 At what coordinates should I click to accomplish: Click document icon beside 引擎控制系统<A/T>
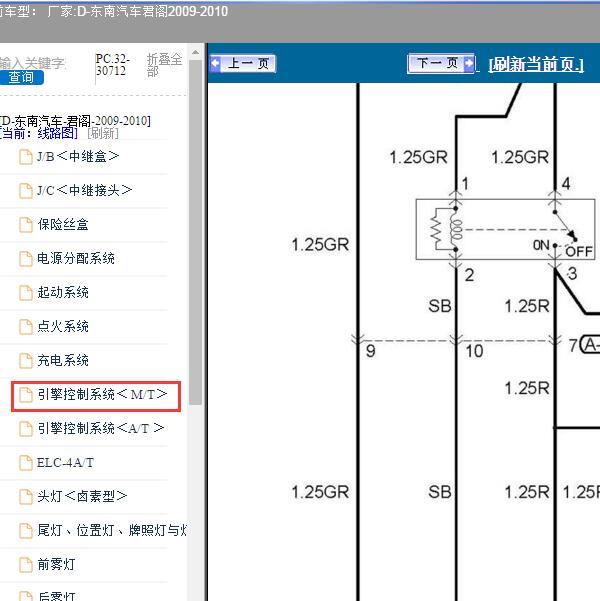click(26, 429)
